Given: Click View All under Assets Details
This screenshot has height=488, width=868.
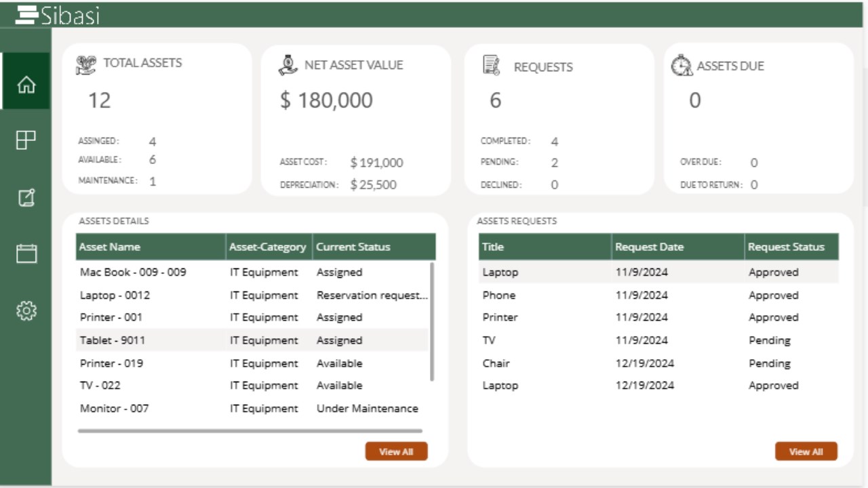Looking at the screenshot, I should (396, 451).
